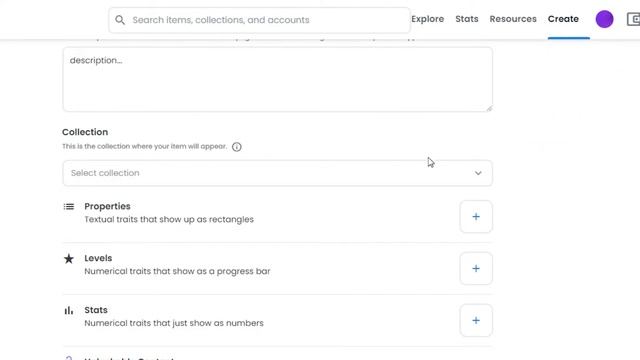Add a new Stats trait
Image resolution: width=640 pixels, height=360 pixels.
pos(476,320)
